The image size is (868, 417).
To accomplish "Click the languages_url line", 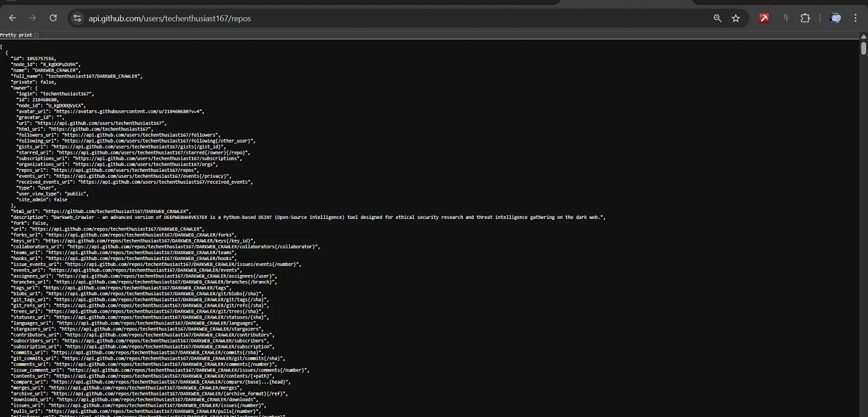I will click(135, 323).
